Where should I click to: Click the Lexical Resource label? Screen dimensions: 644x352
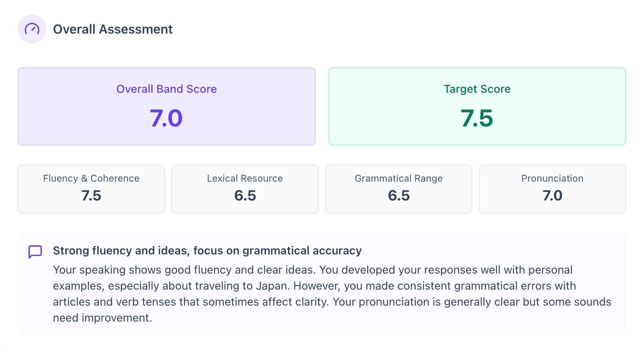[245, 178]
